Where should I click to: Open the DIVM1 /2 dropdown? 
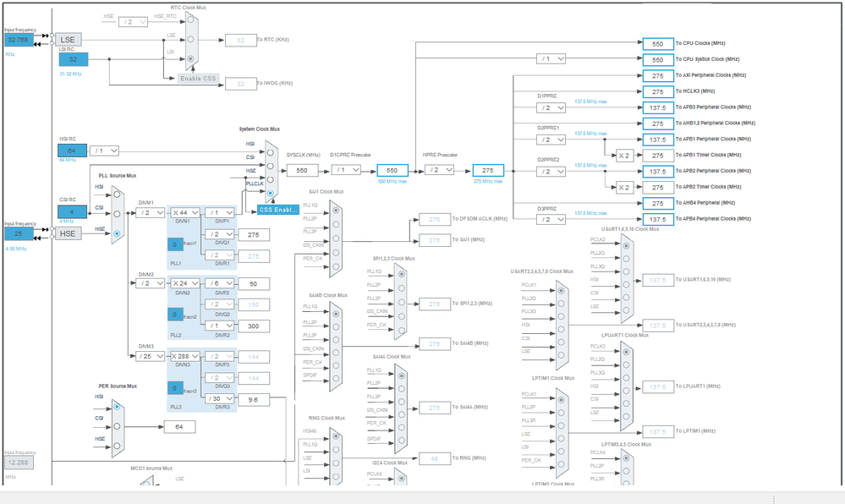click(x=150, y=213)
